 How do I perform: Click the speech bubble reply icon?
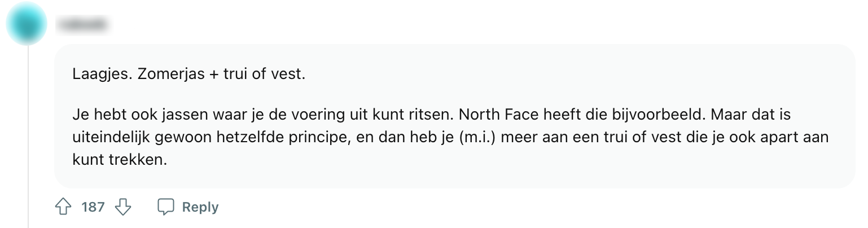[x=165, y=207]
